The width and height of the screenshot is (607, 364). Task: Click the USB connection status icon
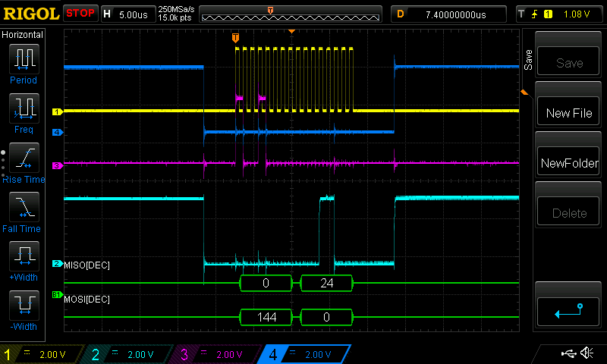click(568, 353)
